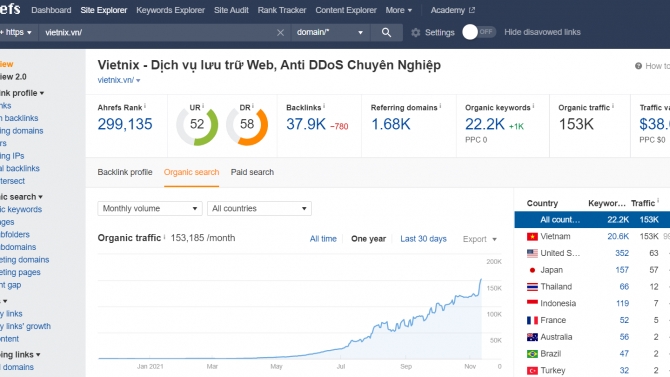The height and width of the screenshot is (377, 670).
Task: Open Referring IPs in sidebar
Action: (12, 156)
